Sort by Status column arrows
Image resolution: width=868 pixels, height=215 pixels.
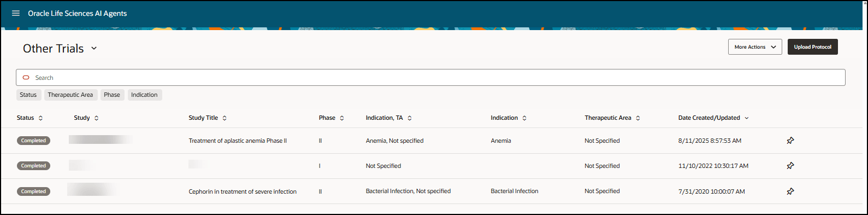click(x=40, y=118)
